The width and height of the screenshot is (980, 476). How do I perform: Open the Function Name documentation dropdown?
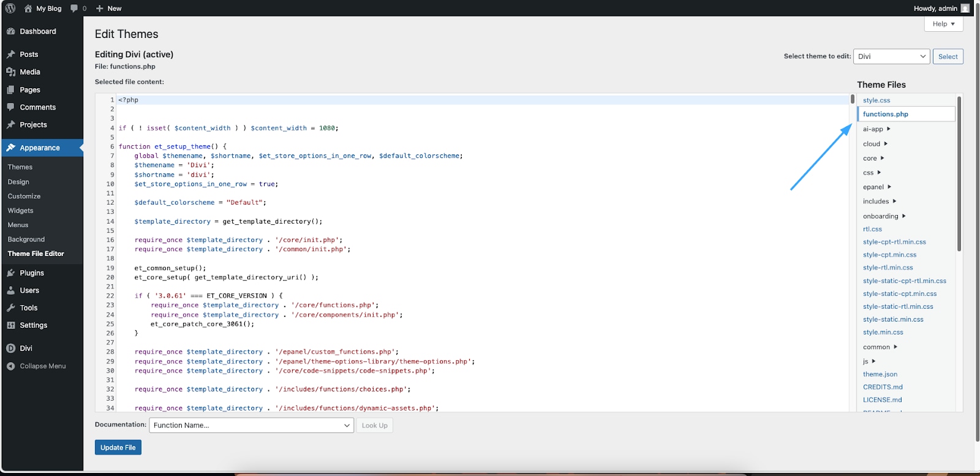coord(252,425)
